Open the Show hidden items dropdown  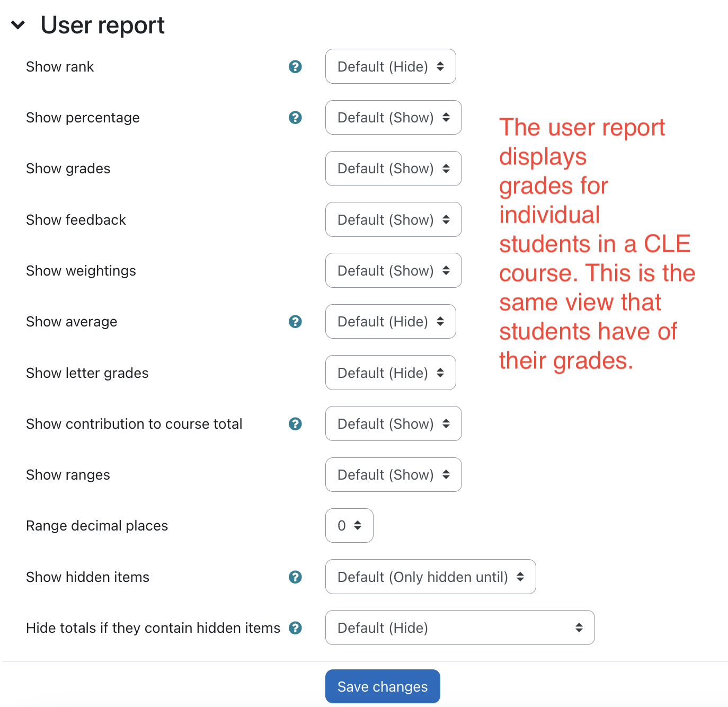(430, 577)
